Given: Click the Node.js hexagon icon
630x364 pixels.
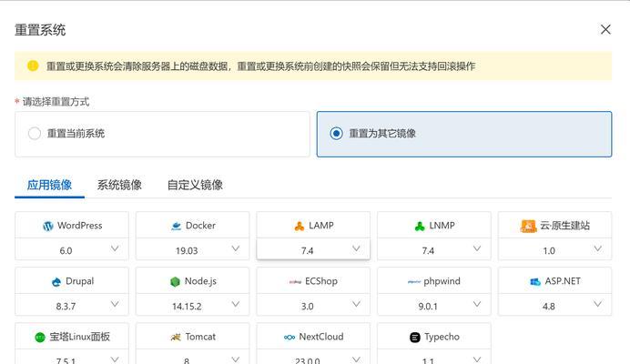Looking at the screenshot, I should coord(175,281).
